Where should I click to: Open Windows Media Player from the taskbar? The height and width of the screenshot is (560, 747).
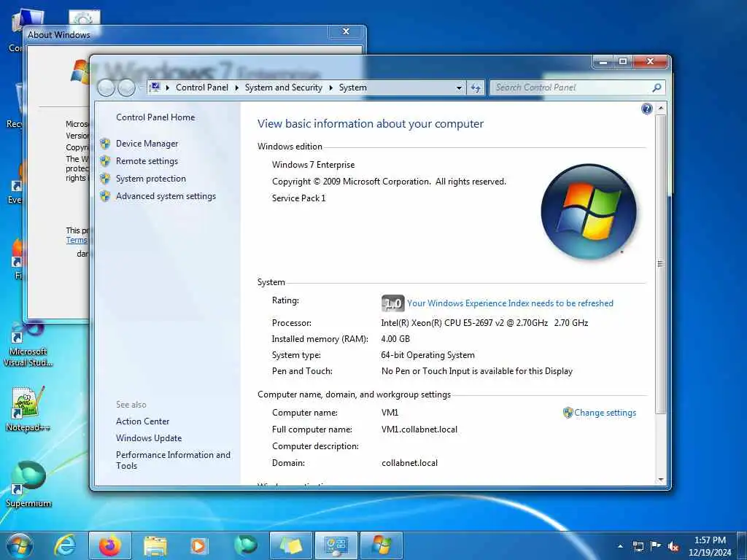(198, 546)
